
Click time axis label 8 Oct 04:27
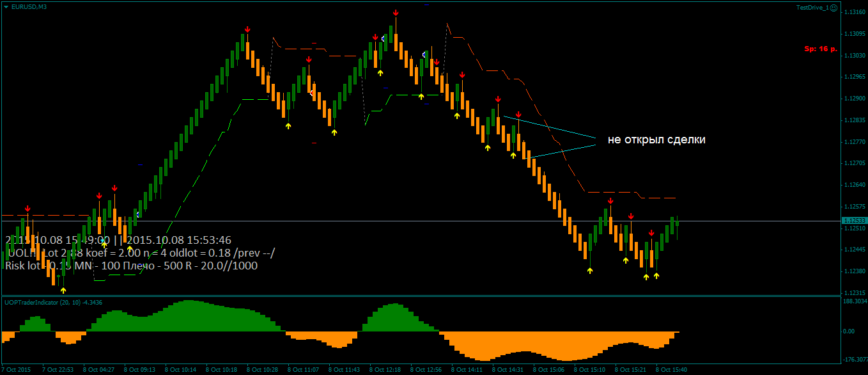pos(98,370)
